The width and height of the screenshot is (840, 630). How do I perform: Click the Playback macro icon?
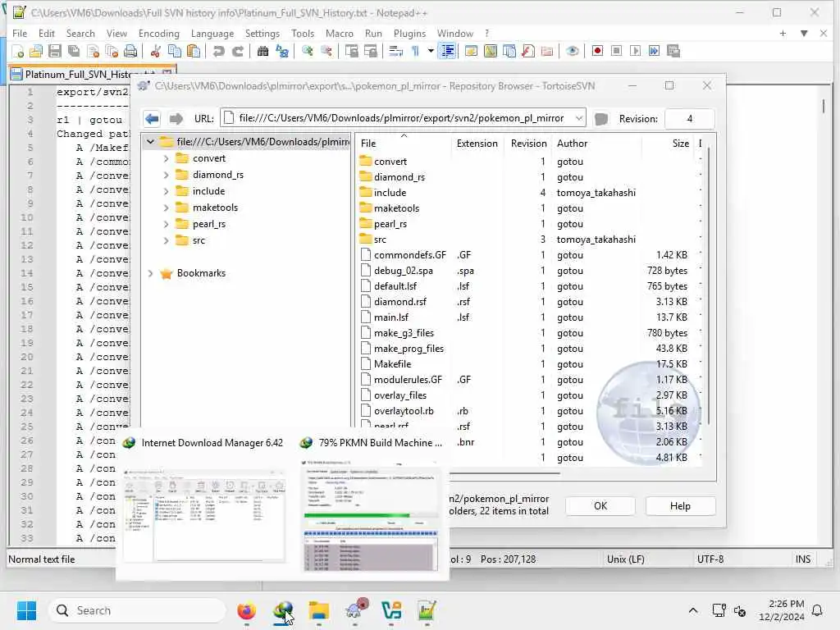(636, 51)
